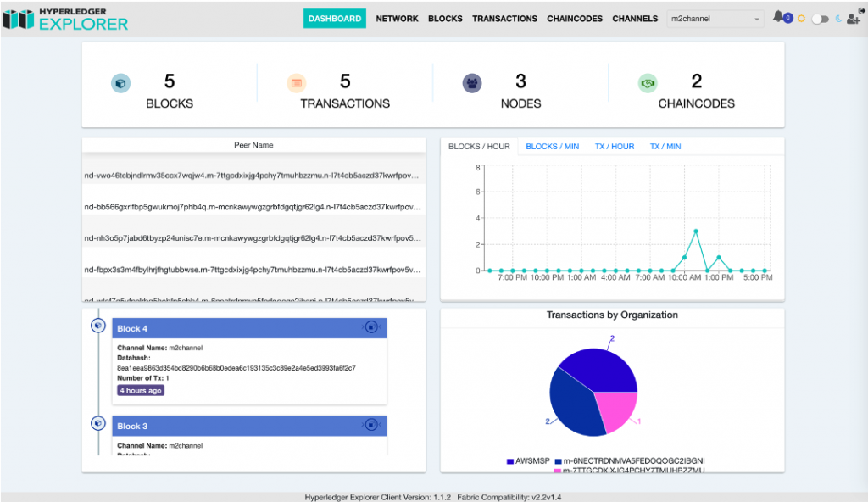The width and height of the screenshot is (868, 502).
Task: Click the Block 4 timeline cube icon
Action: (98, 326)
